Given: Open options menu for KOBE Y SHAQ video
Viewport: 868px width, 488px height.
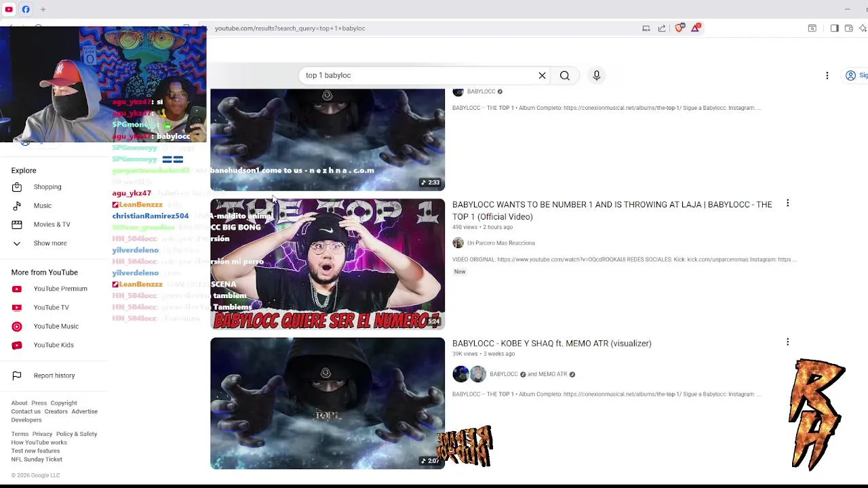Looking at the screenshot, I should [787, 342].
